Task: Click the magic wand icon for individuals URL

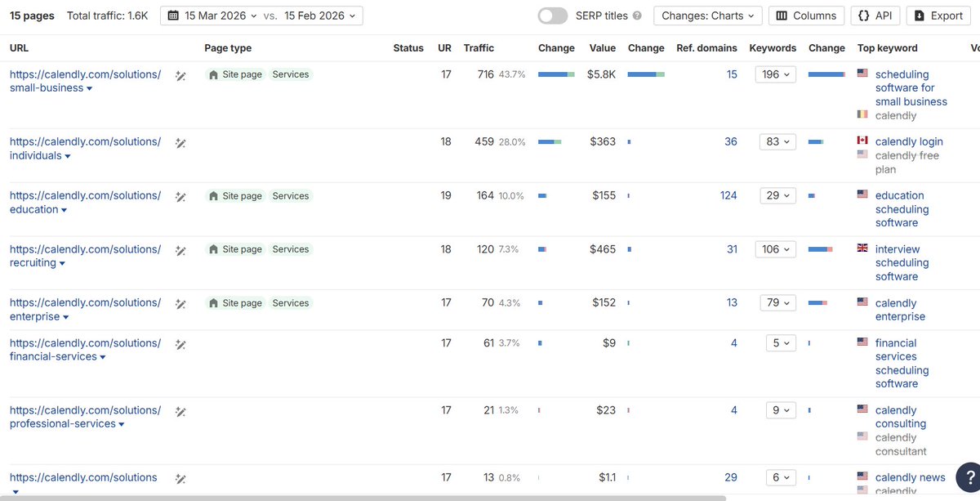Action: [x=180, y=142]
